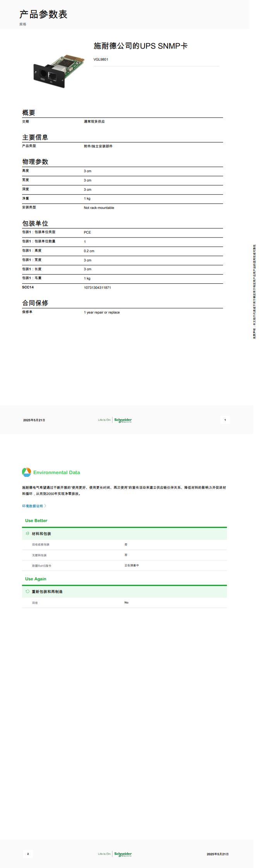259x868 pixels.
Task: Click the green Environmental Data circular icon
Action: 26,472
